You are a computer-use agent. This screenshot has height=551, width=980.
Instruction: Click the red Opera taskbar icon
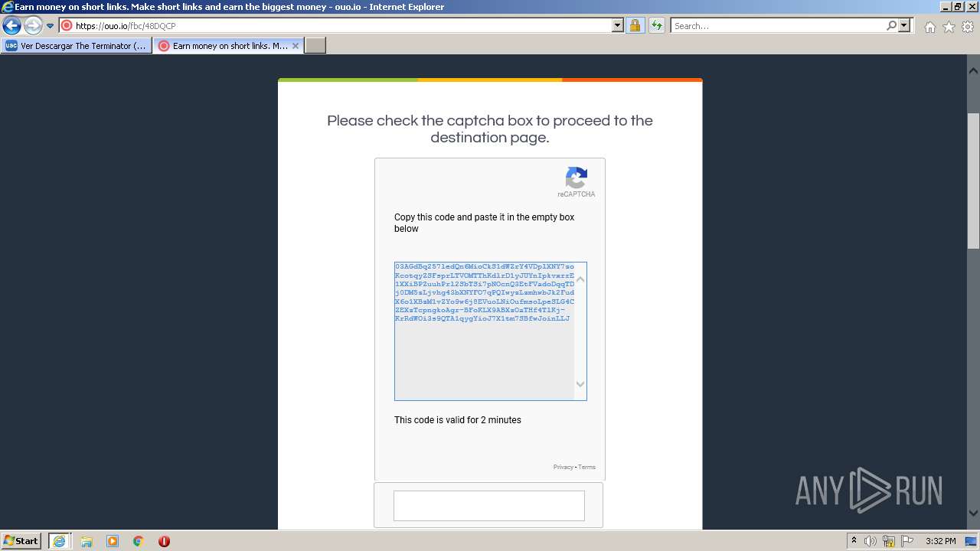[164, 541]
